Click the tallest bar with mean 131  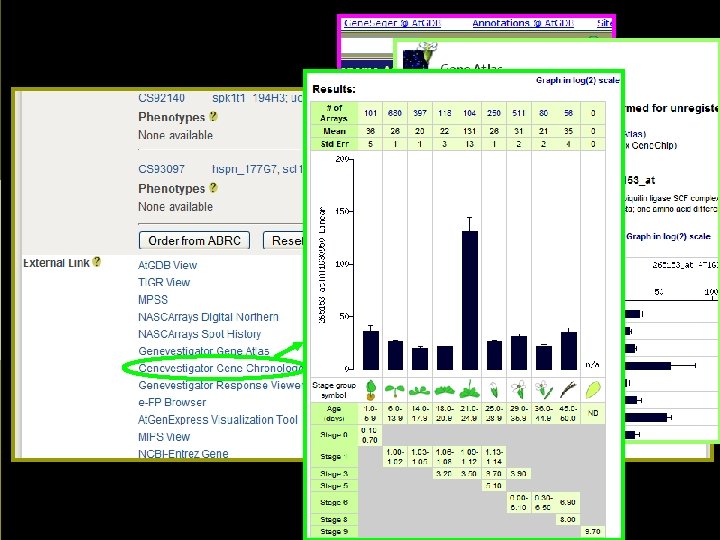click(x=469, y=300)
